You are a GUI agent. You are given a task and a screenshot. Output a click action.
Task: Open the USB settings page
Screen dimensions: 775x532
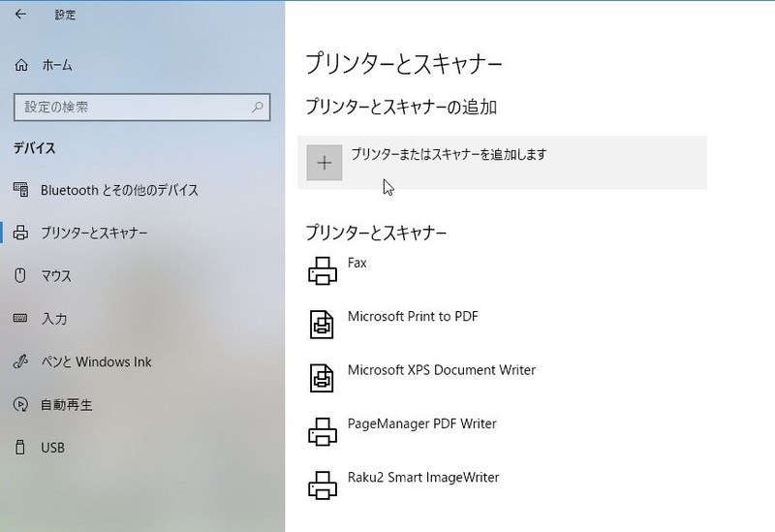coord(53,448)
